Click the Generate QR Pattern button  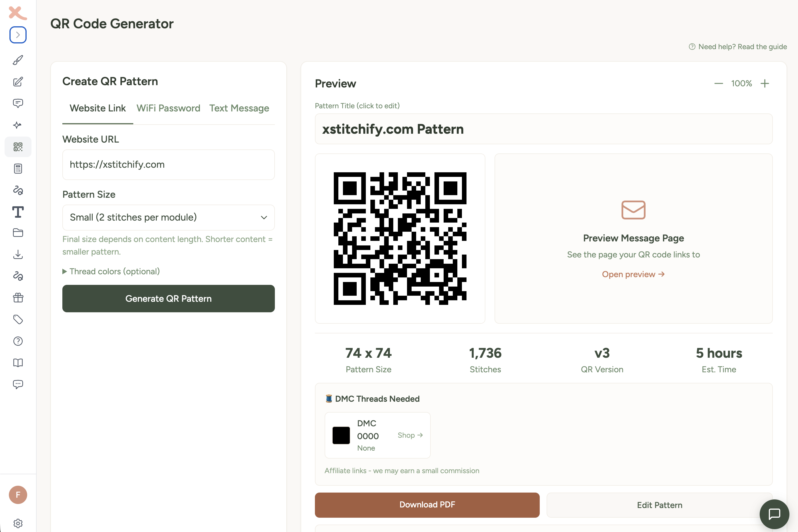[x=168, y=299]
